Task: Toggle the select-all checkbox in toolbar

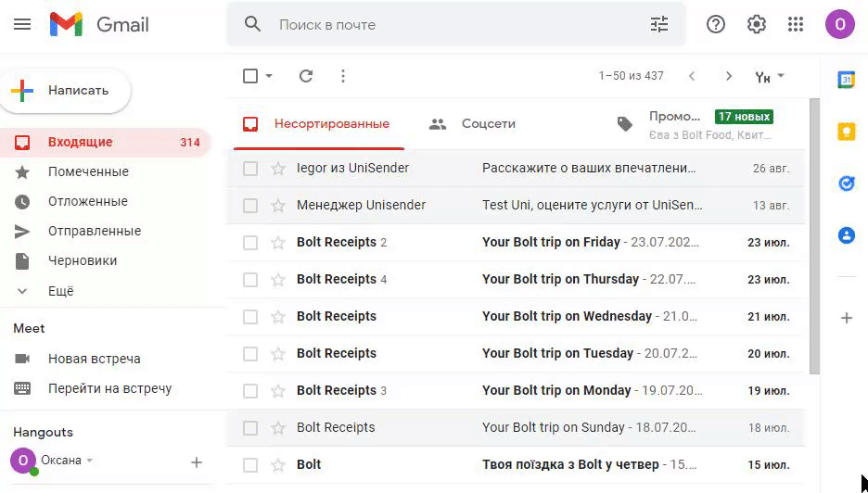Action: click(250, 76)
